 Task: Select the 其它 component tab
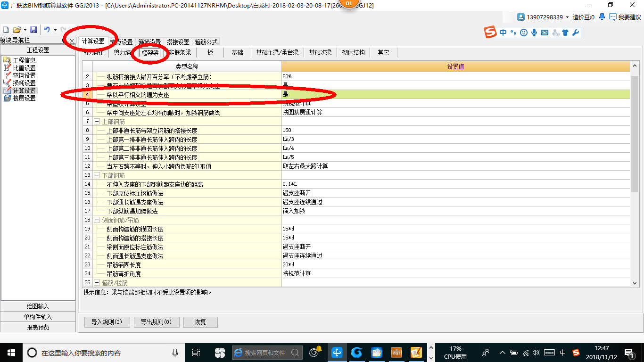[383, 52]
